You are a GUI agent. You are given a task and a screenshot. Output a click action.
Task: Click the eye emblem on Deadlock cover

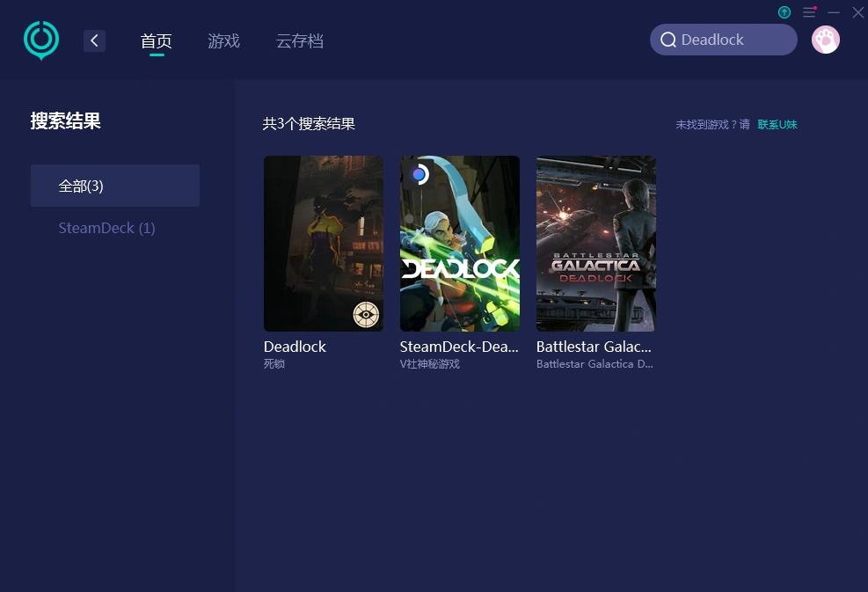coord(366,315)
